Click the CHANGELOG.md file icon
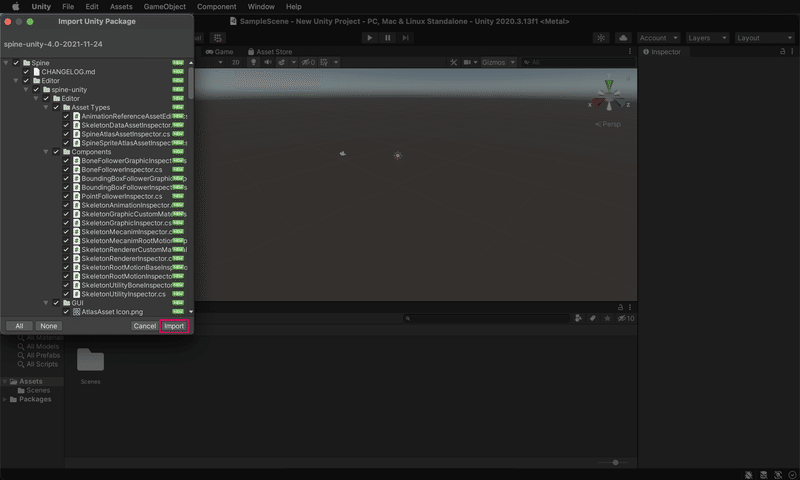 pyautogui.click(x=36, y=71)
